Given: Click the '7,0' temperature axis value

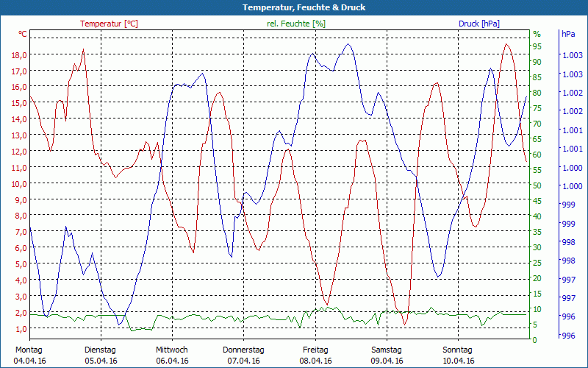Looking at the screenshot, I should tap(21, 232).
